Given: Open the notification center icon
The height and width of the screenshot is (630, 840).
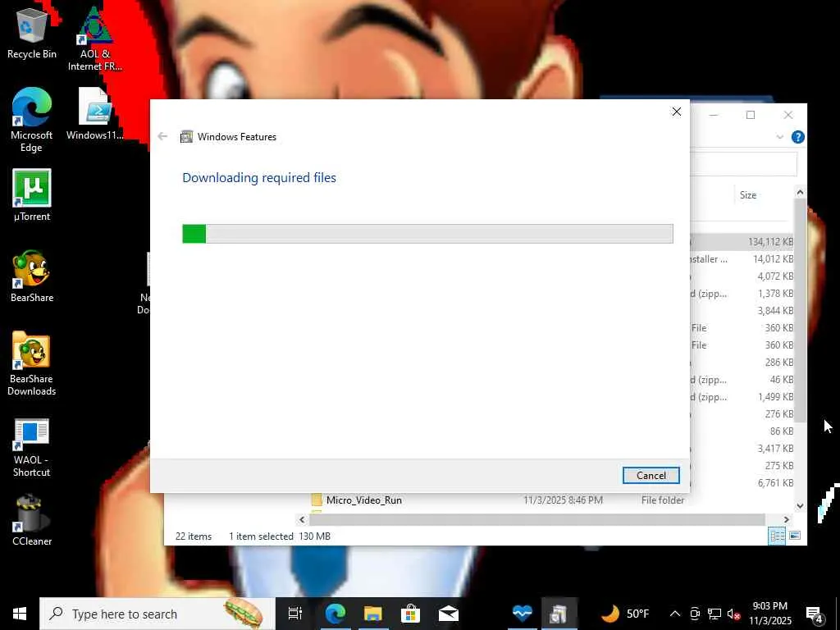Looking at the screenshot, I should pyautogui.click(x=815, y=615).
